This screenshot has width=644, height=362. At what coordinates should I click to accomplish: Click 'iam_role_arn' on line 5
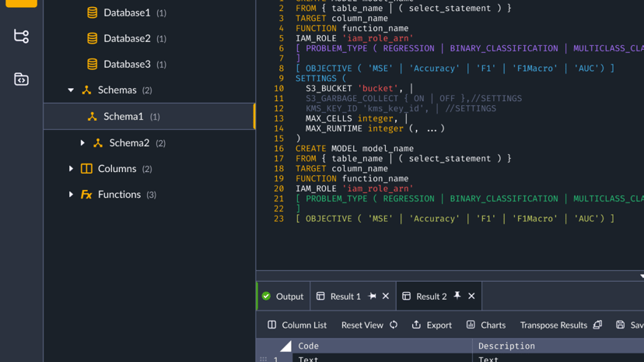[378, 38]
